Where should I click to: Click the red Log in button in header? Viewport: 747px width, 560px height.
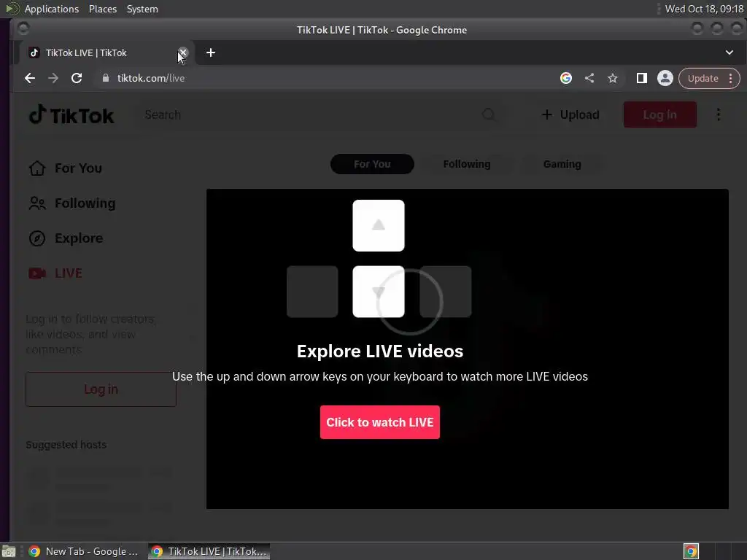pyautogui.click(x=659, y=114)
